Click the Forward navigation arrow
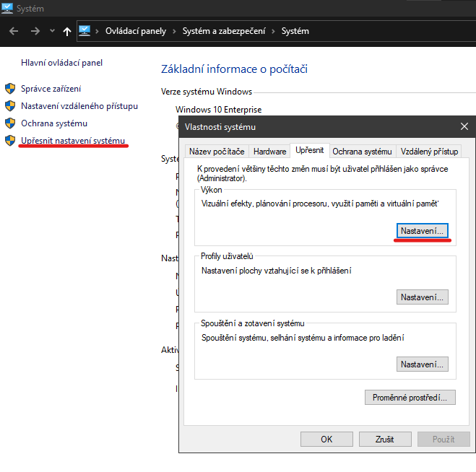The image size is (476, 472). coord(35,31)
